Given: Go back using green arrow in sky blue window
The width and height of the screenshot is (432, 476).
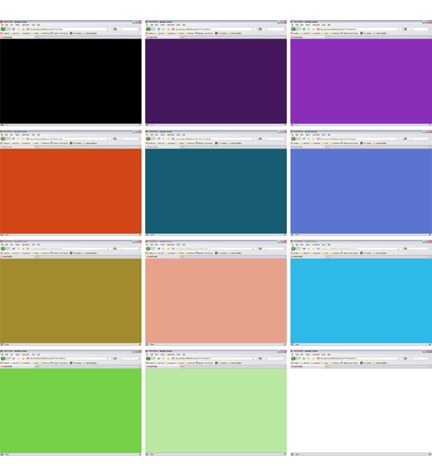Looking at the screenshot, I should [294, 248].
